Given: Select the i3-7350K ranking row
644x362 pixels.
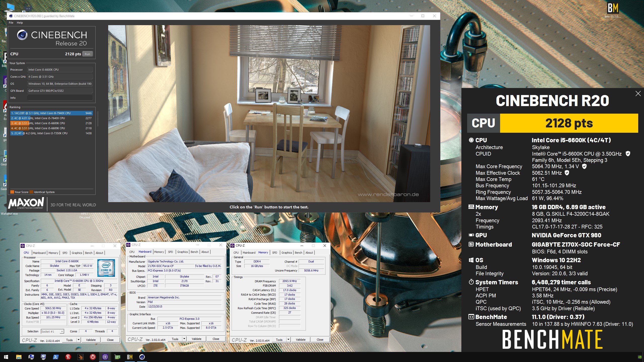Looking at the screenshot, I should [x=51, y=133].
